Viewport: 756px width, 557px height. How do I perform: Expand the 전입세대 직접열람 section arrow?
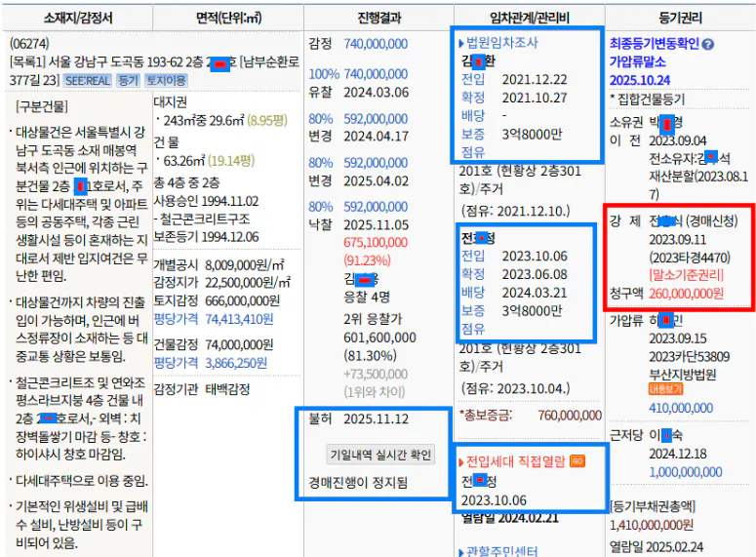click(x=461, y=460)
